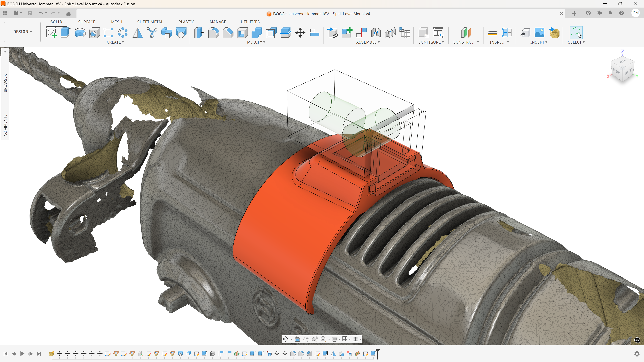Open the COMMENTS panel

(5, 125)
